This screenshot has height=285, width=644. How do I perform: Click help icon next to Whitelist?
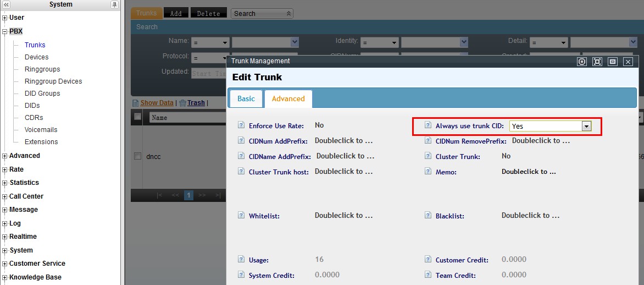pos(241,216)
